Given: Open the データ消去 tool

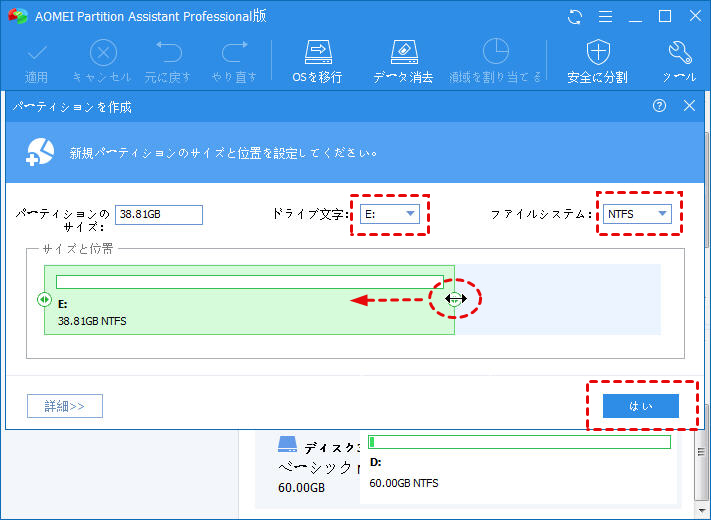Looking at the screenshot, I should click(403, 62).
